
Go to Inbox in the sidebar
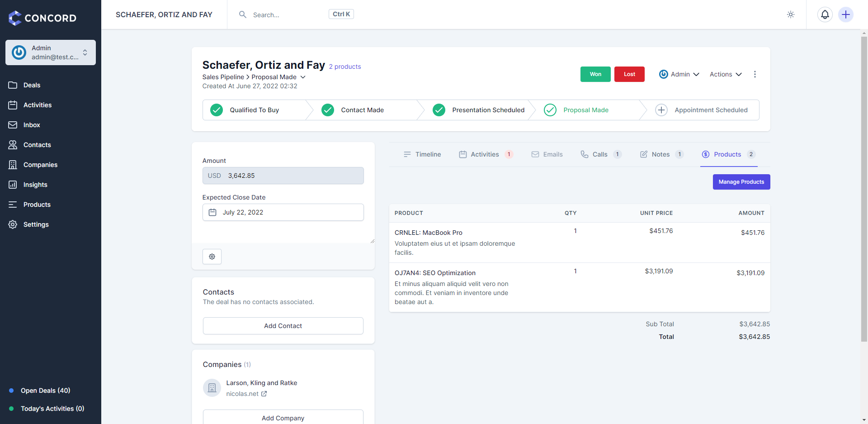(x=32, y=125)
